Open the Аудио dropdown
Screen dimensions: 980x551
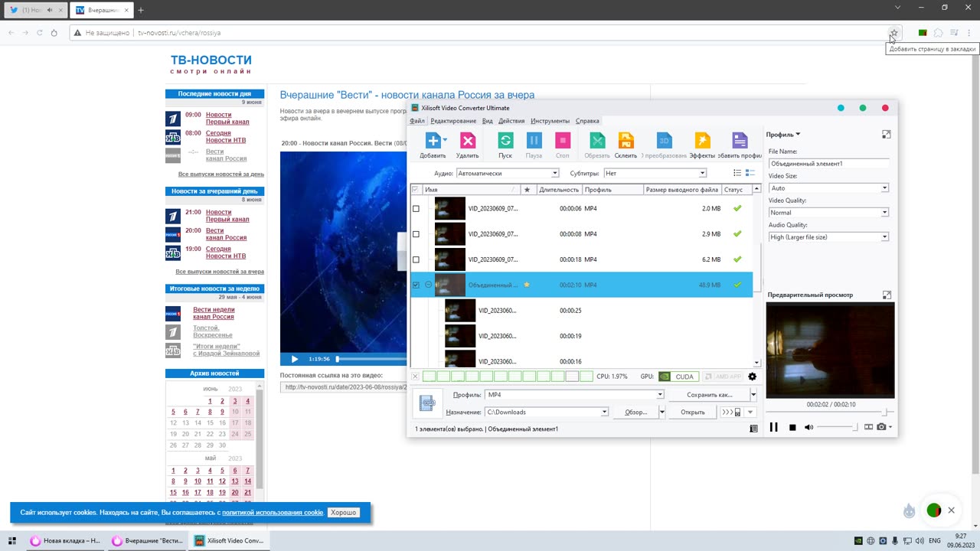tap(508, 173)
